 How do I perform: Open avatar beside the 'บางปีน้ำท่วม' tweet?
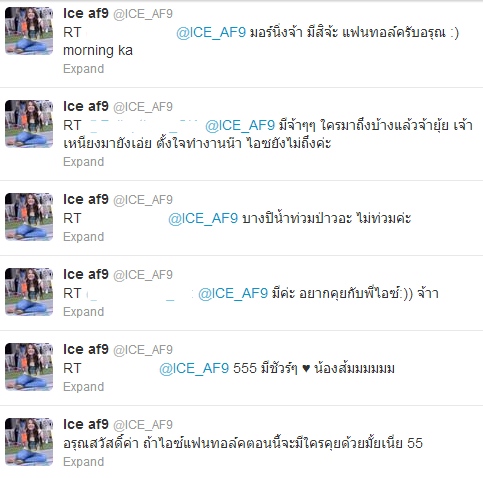point(29,217)
